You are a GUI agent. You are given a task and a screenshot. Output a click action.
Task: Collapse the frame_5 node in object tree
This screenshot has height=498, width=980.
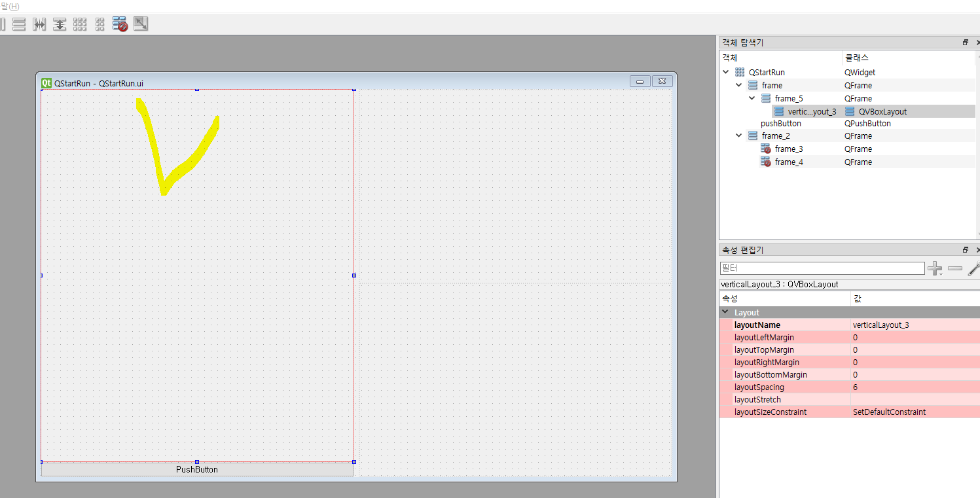pos(752,99)
